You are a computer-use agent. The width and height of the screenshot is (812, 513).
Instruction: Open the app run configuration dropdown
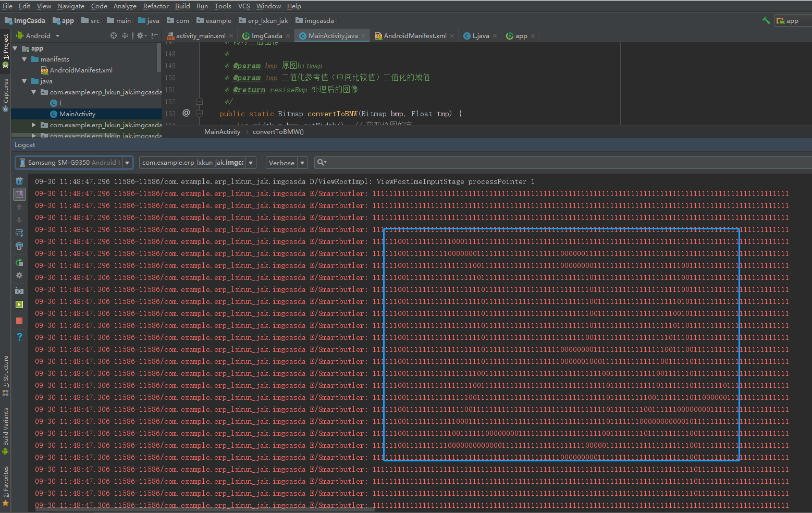(792, 21)
